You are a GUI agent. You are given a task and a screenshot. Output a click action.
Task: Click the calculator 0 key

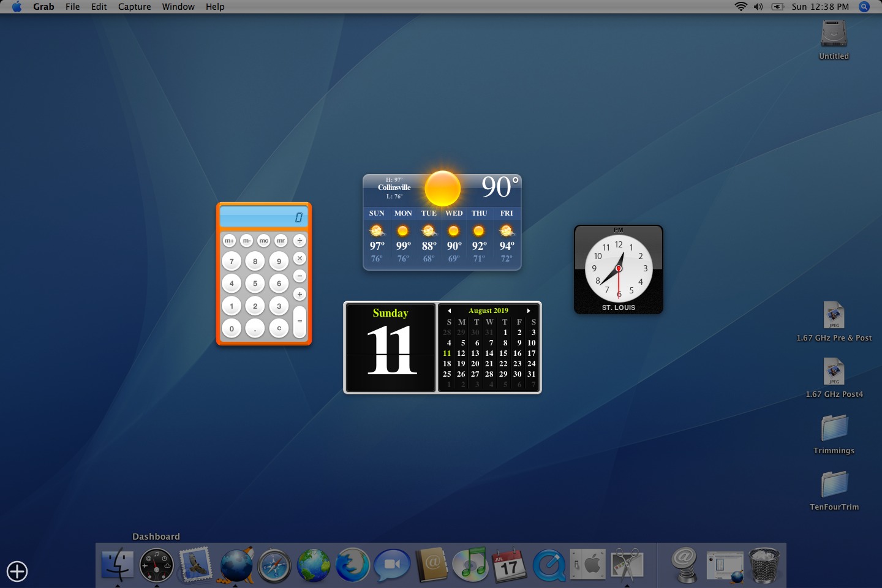(x=232, y=328)
